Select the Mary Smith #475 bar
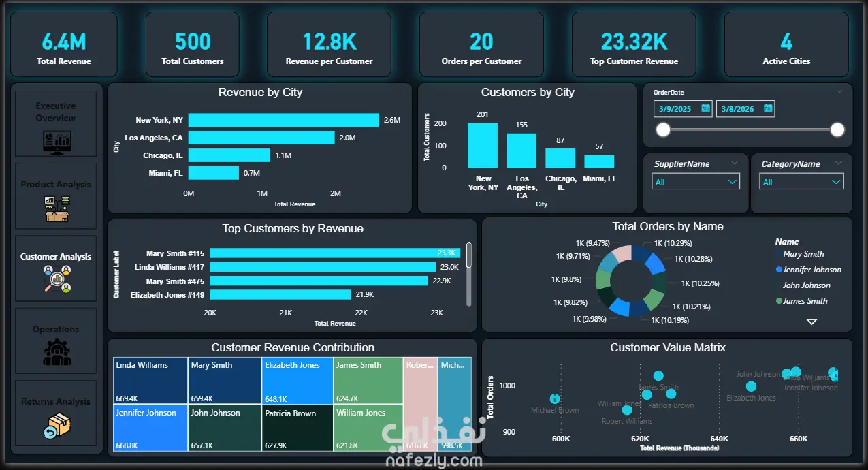This screenshot has height=470, width=868. click(x=319, y=281)
